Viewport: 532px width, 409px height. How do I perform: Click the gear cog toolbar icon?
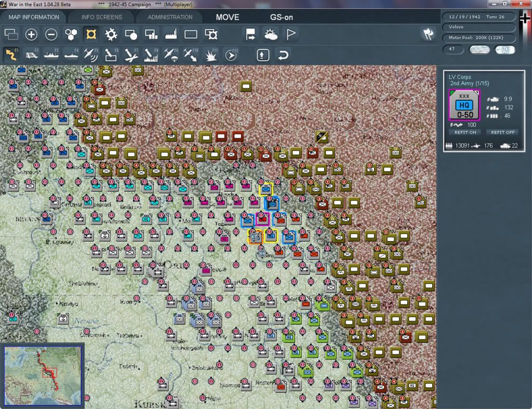click(x=111, y=34)
